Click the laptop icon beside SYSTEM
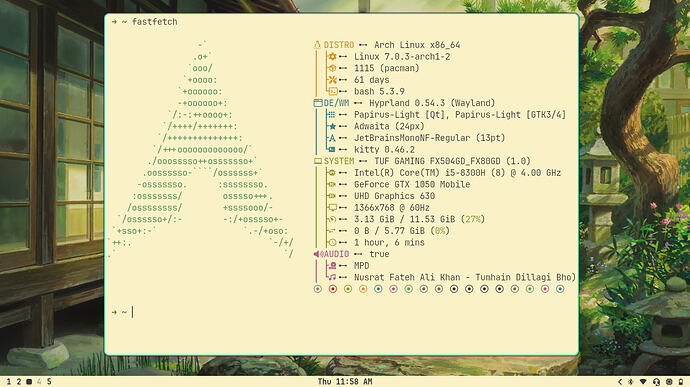The height and width of the screenshot is (387, 690). click(318, 161)
